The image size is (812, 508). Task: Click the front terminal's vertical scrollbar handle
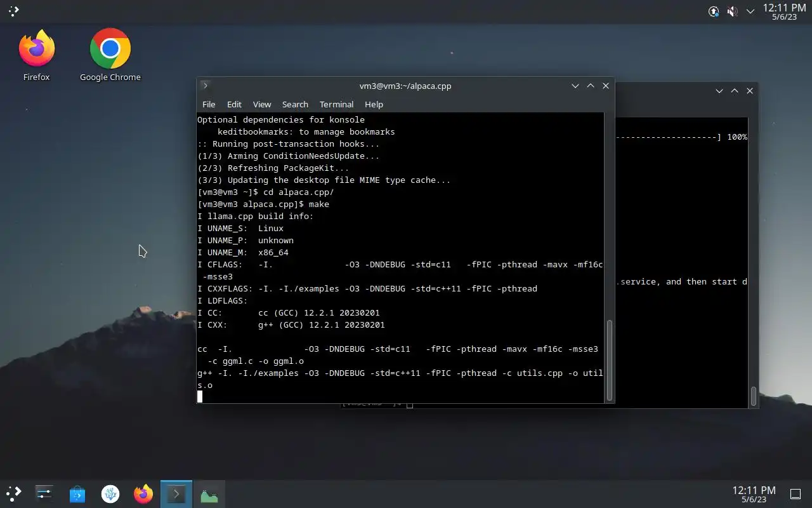[610, 359]
